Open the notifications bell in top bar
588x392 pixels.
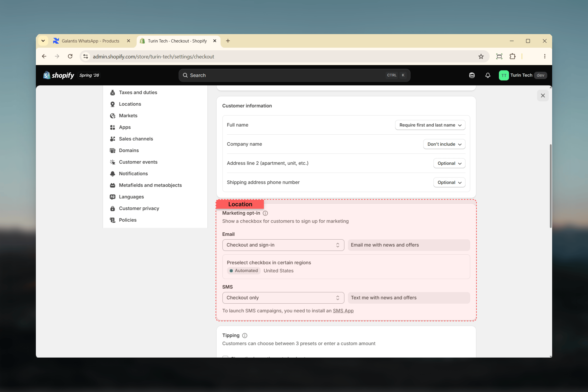pos(488,75)
